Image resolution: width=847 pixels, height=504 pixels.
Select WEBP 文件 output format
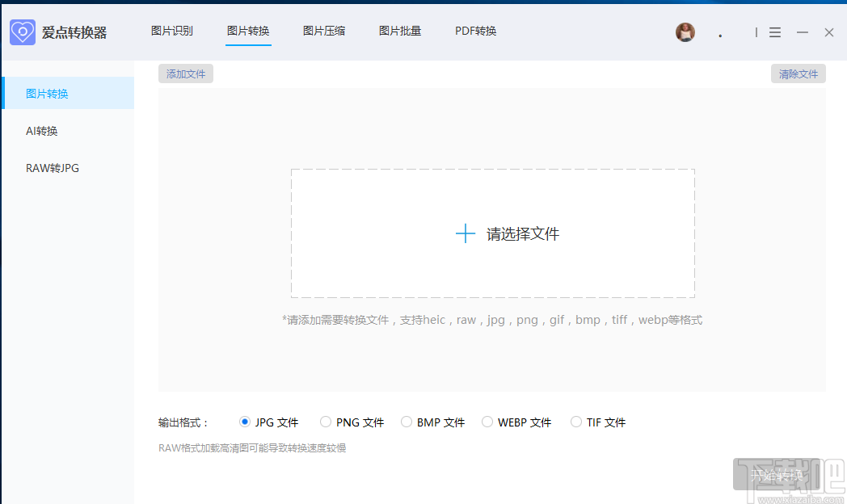click(x=487, y=421)
